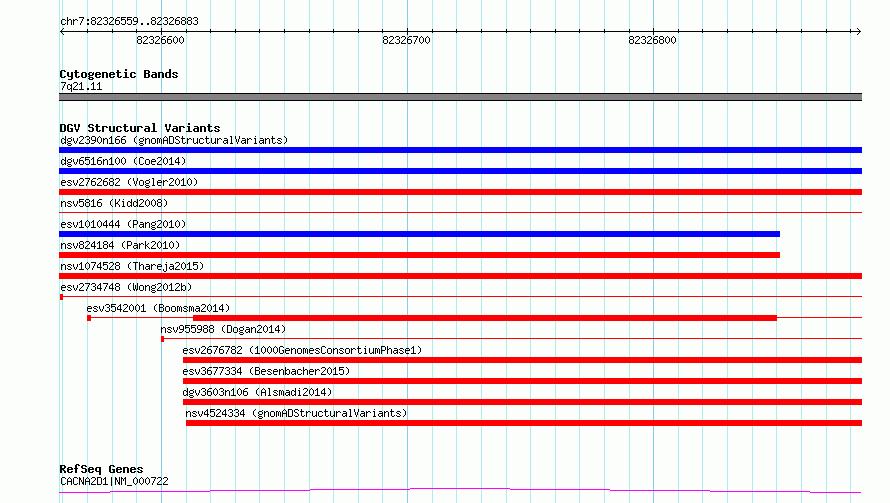Open the dgv6516n100 (Coe2014) label

tap(123, 161)
